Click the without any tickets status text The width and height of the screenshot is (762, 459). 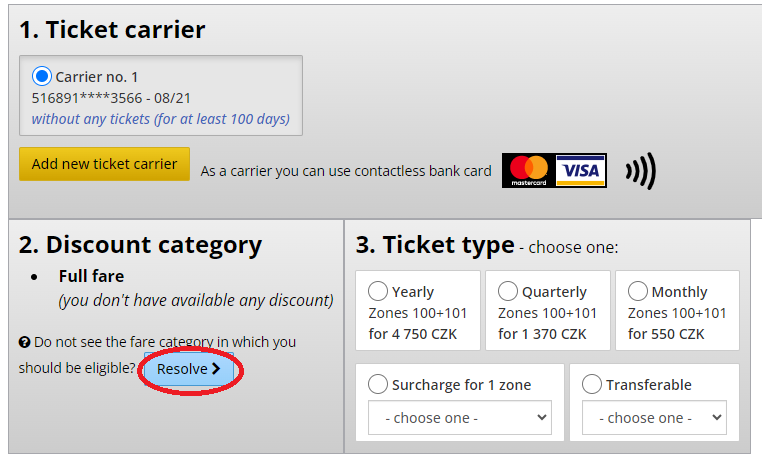(x=161, y=119)
